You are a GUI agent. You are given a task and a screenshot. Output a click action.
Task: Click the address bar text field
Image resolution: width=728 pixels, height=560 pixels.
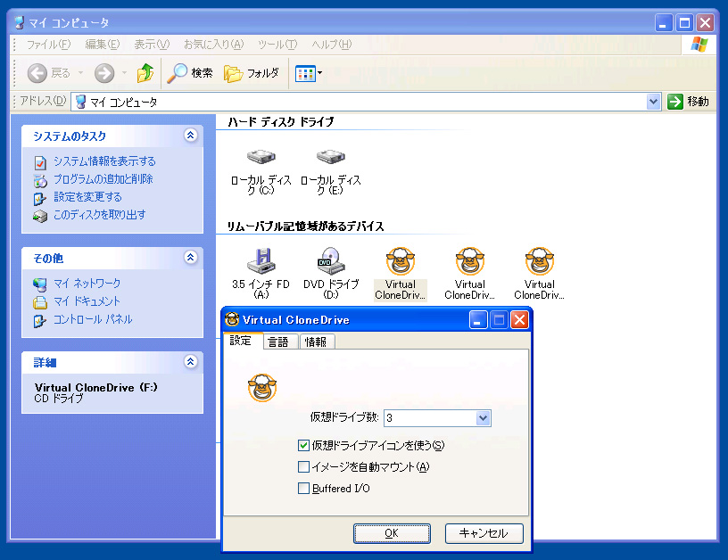pyautogui.click(x=357, y=102)
